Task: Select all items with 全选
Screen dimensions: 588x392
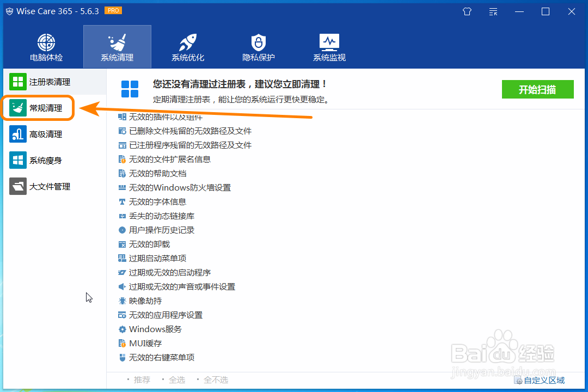Action: coord(177,379)
